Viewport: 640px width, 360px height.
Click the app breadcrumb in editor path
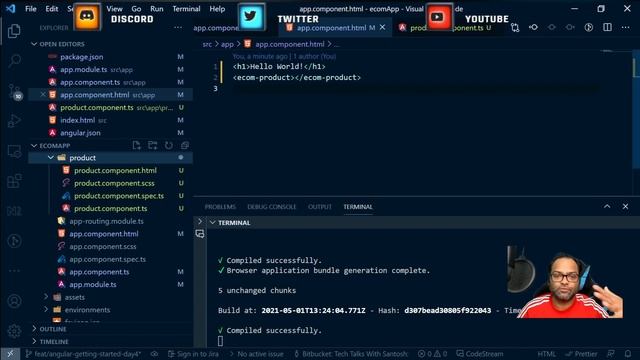coord(227,44)
